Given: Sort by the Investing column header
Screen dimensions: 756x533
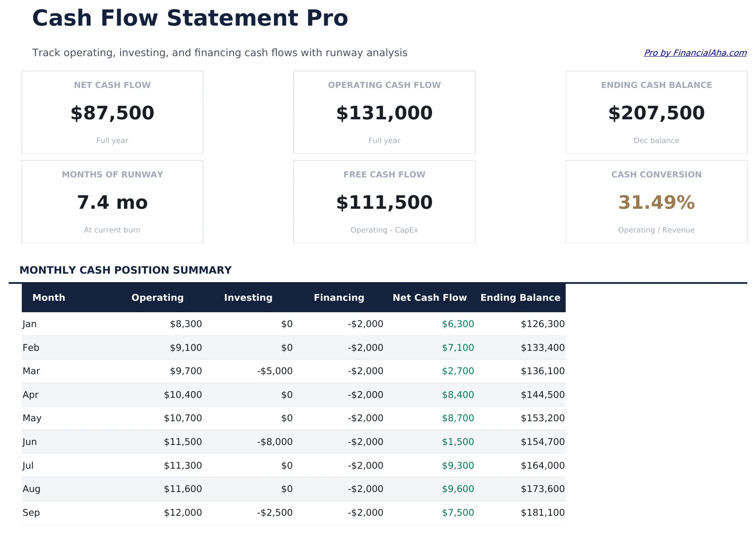Looking at the screenshot, I should click(248, 297).
